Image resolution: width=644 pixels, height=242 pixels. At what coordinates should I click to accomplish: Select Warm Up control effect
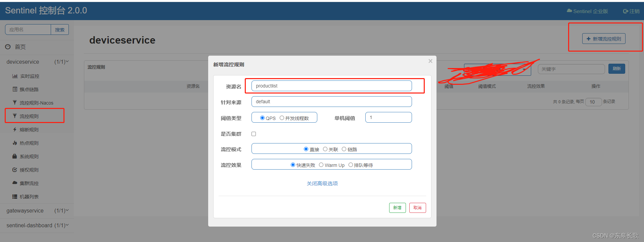pos(321,165)
